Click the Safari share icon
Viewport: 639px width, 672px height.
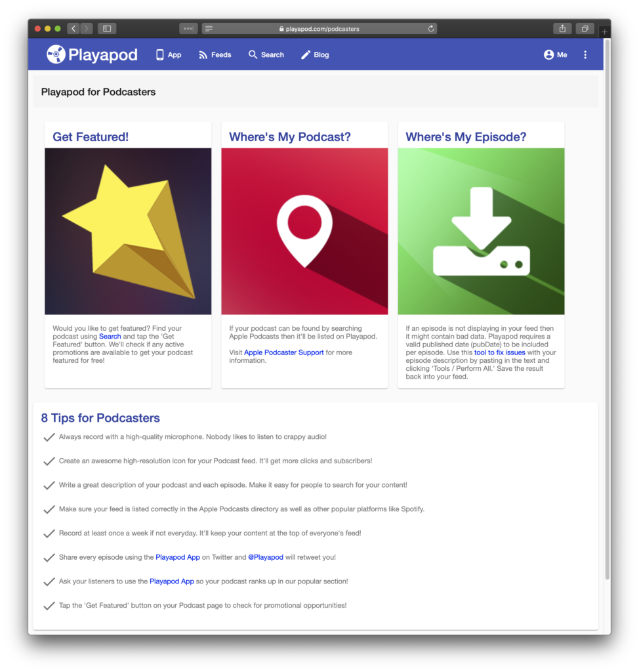pos(562,29)
